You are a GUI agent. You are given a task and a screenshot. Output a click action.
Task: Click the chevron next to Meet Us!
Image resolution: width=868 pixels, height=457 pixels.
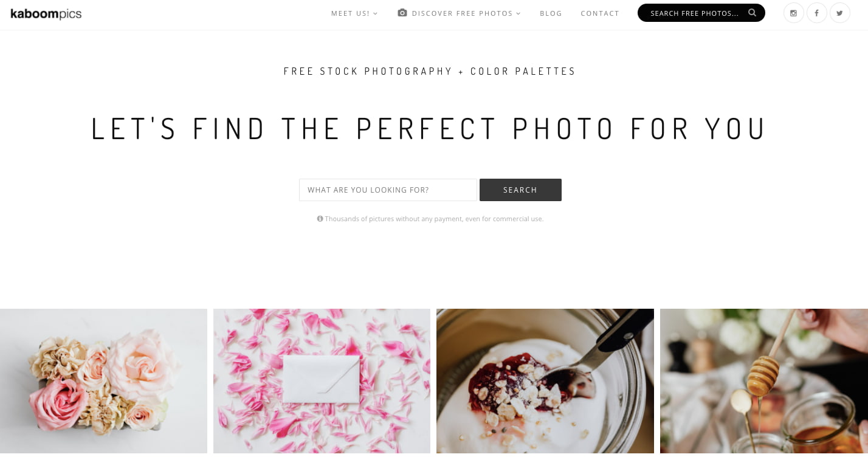point(375,13)
